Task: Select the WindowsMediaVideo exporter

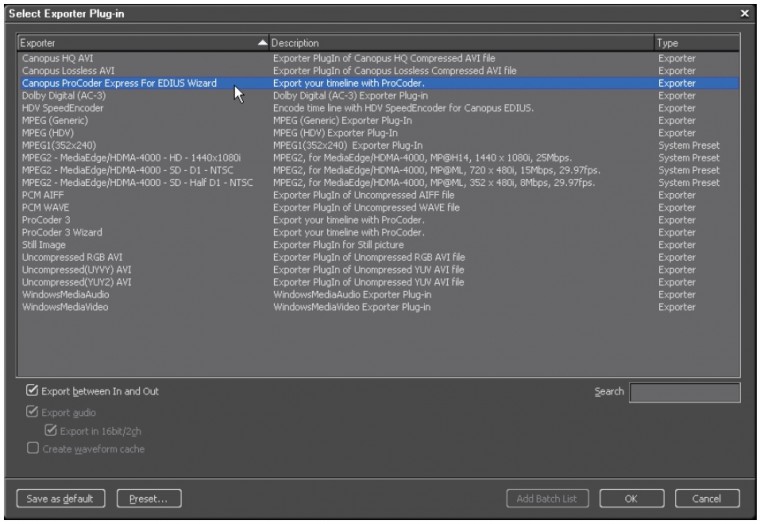Action: point(378,307)
